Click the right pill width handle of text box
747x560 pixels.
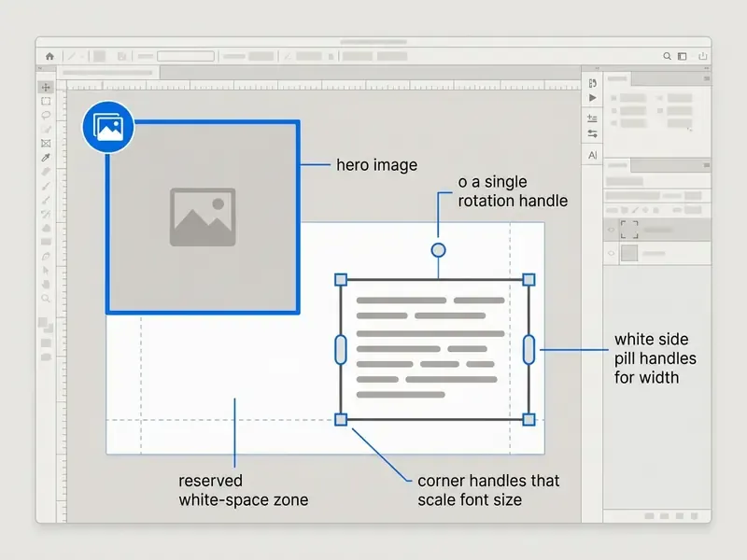pyautogui.click(x=529, y=349)
